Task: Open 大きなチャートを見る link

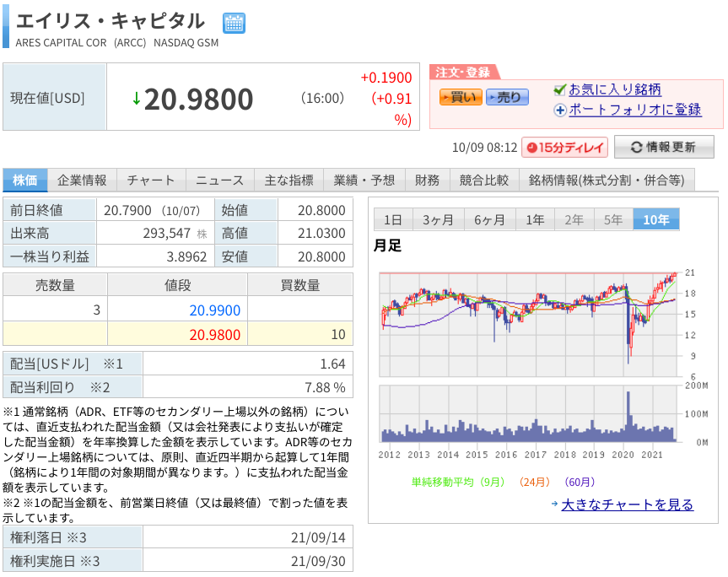Action: coord(628,504)
